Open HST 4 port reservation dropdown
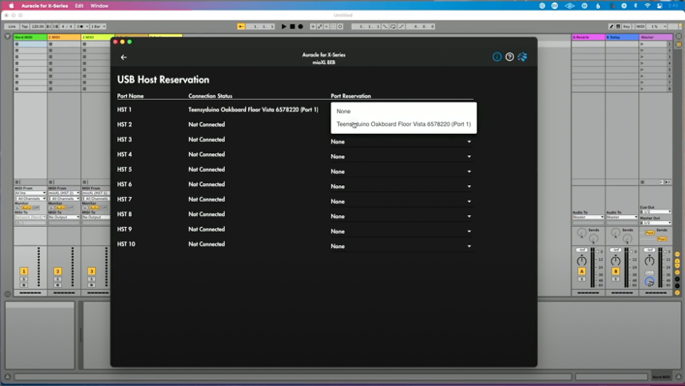 pyautogui.click(x=401, y=156)
